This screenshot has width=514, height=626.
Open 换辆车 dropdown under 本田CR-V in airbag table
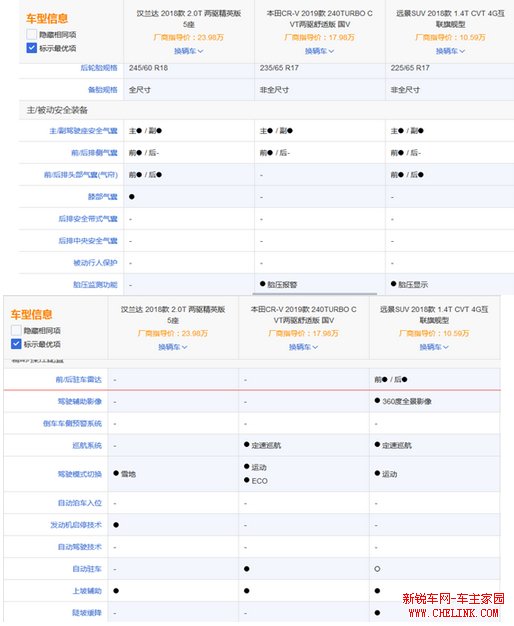coord(320,51)
